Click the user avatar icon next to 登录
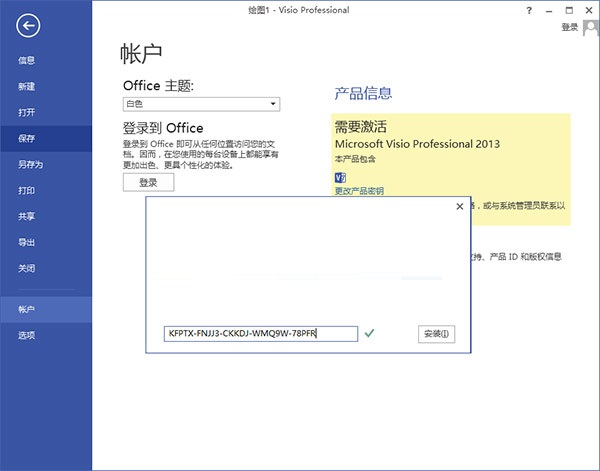This screenshot has width=600, height=471. click(591, 28)
